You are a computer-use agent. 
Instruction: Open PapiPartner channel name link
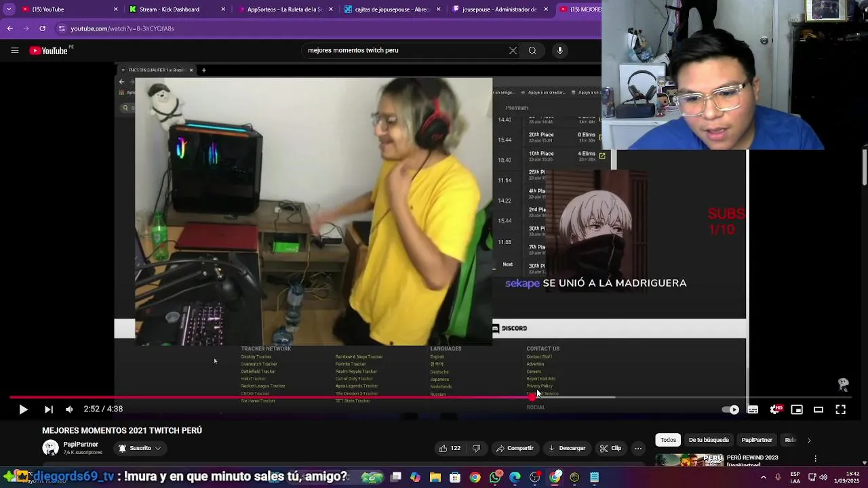coord(81,444)
